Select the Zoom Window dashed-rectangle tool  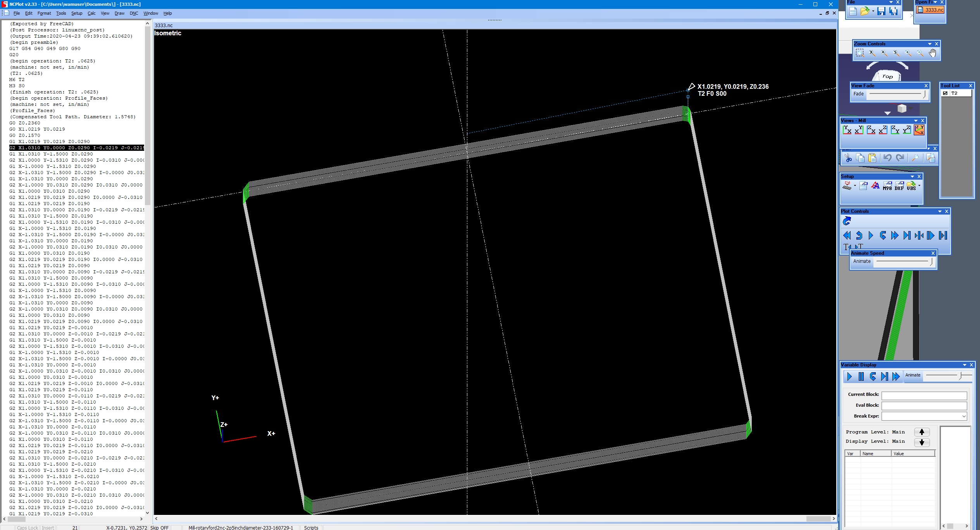[859, 53]
